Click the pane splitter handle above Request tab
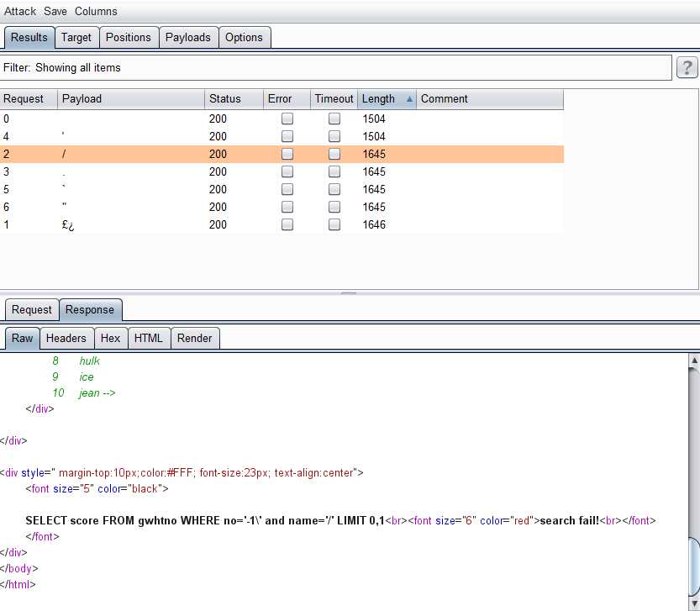 tap(349, 293)
